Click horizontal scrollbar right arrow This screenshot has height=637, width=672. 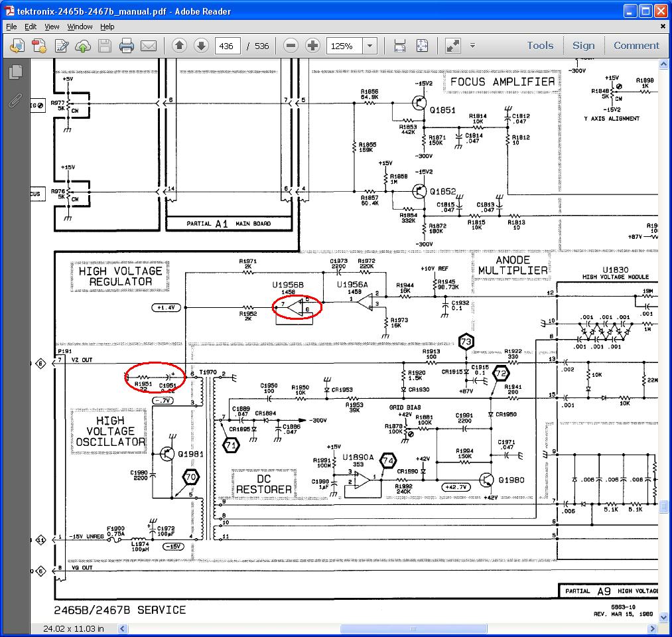652,628
